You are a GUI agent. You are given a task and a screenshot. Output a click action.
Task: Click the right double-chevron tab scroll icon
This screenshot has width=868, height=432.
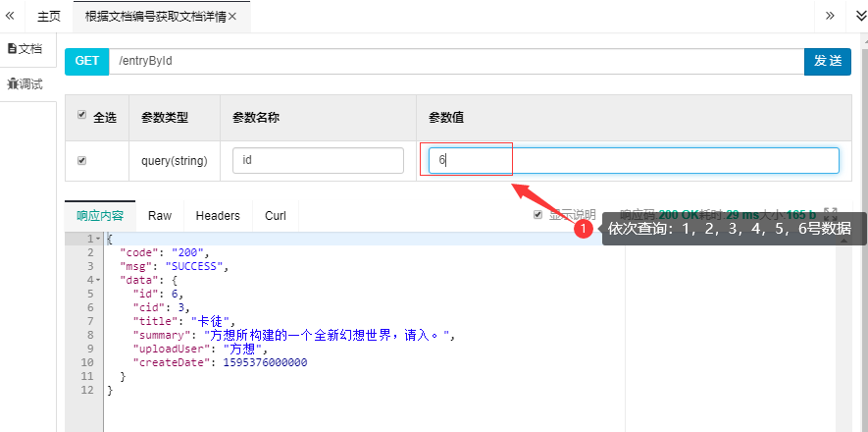point(830,16)
